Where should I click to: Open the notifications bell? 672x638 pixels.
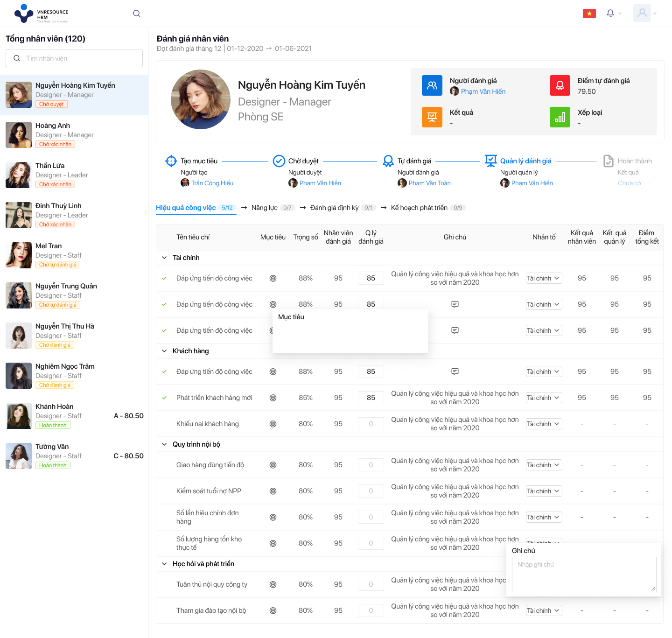[610, 13]
